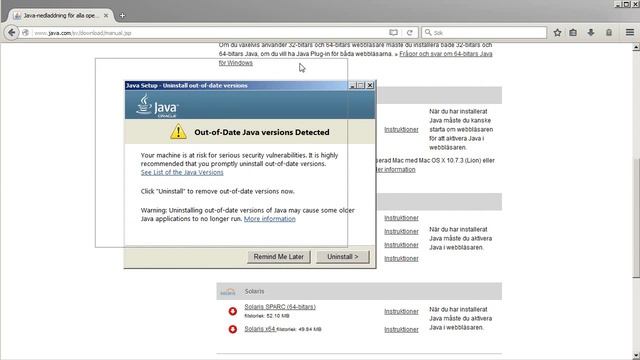Click the page scrollbar up arrow
The height and width of the screenshot is (360, 640).
click(x=636, y=47)
